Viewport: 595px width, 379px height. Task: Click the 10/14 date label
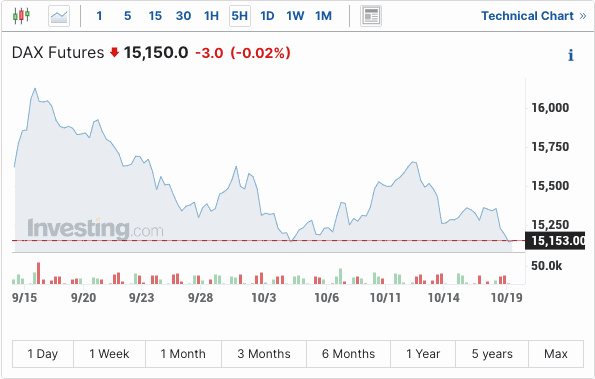click(x=444, y=297)
